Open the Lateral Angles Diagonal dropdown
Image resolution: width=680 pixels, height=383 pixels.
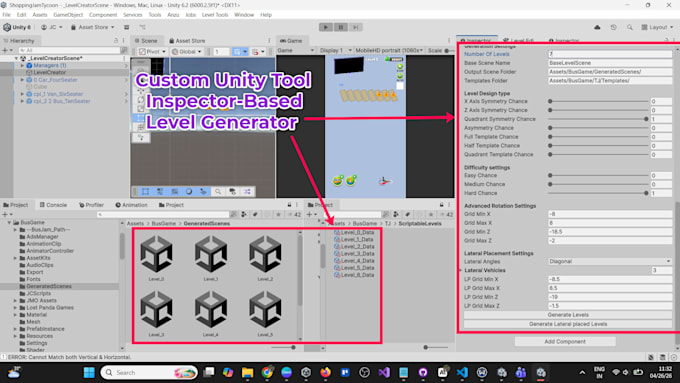click(610, 262)
